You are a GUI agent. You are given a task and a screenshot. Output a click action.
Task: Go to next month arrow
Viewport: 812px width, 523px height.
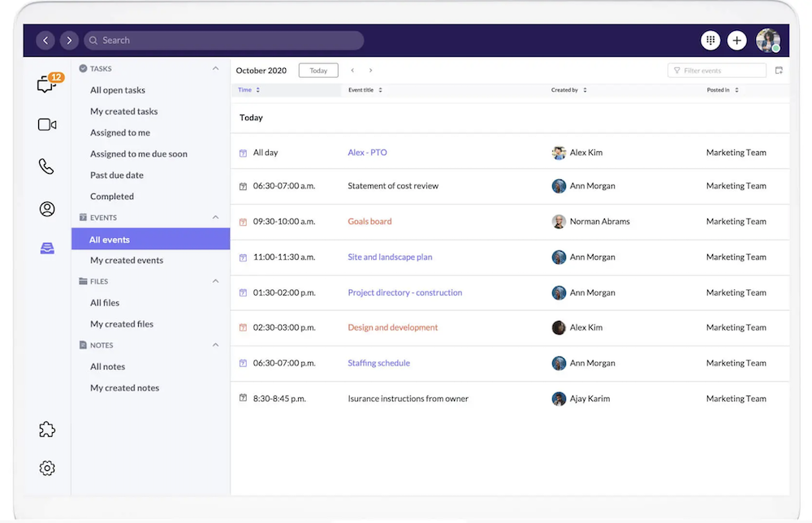click(x=371, y=71)
